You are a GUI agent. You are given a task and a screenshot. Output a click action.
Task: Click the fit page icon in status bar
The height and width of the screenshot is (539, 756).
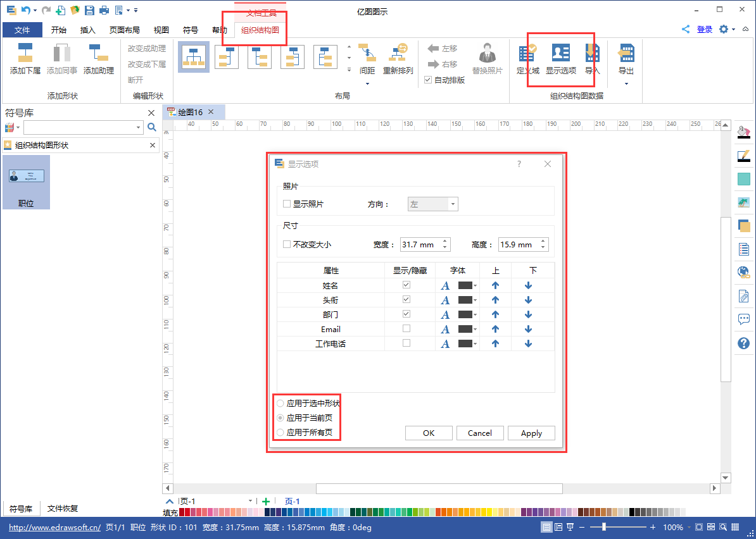click(x=699, y=527)
